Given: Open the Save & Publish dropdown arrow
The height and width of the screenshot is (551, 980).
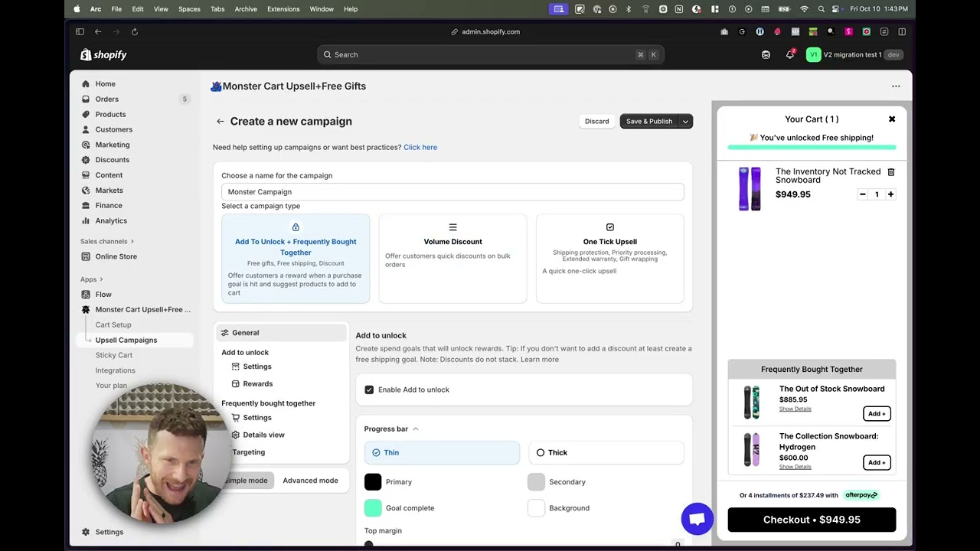Looking at the screenshot, I should click(x=685, y=121).
